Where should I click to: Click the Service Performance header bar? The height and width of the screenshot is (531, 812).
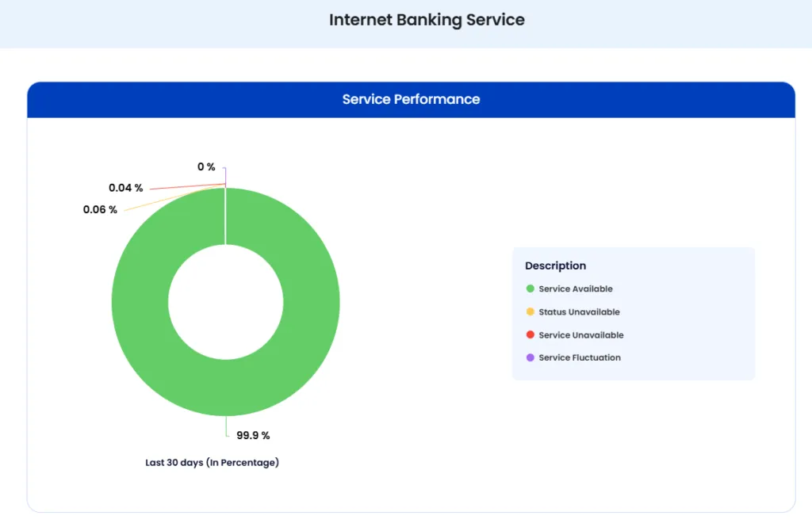[x=411, y=99]
